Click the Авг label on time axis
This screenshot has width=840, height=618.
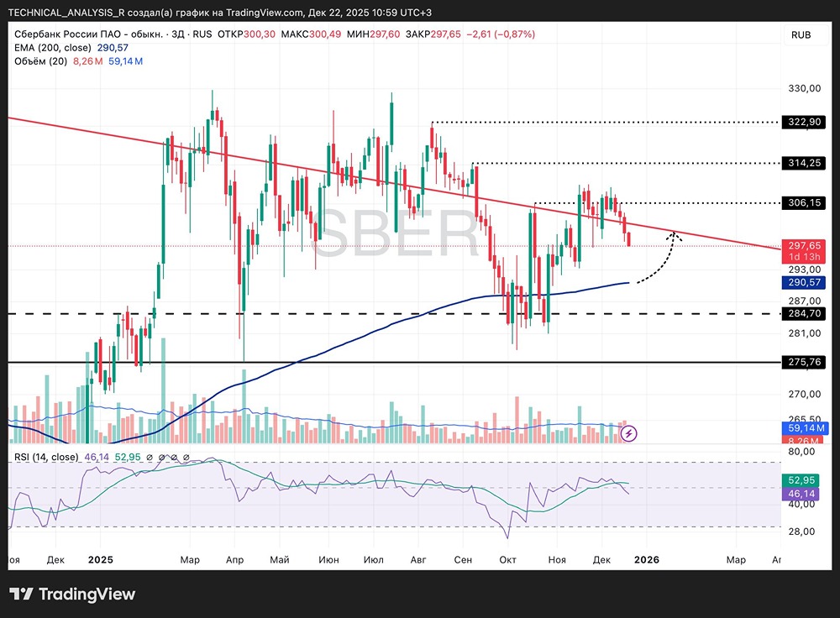[x=417, y=559]
